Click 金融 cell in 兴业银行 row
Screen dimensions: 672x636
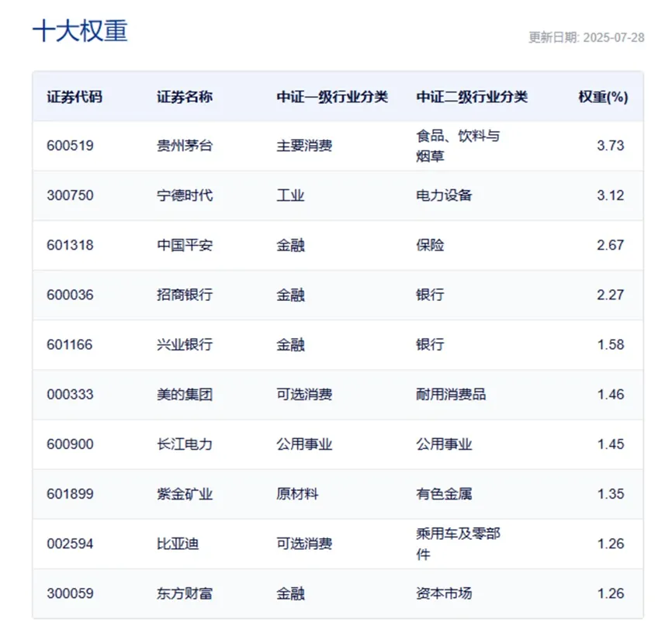(x=290, y=344)
